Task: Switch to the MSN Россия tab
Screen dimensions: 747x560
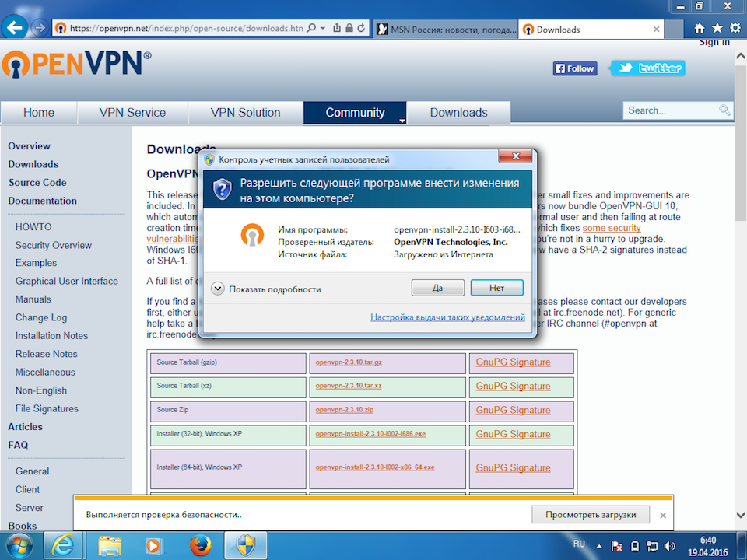Action: [447, 30]
